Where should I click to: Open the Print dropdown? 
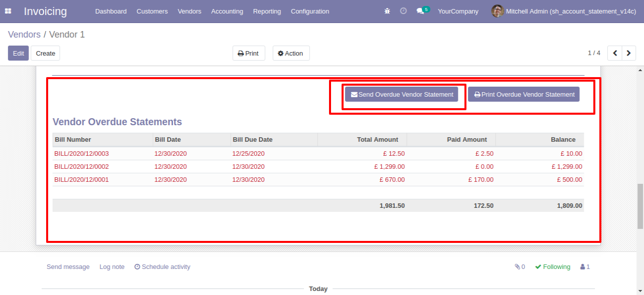coord(249,53)
